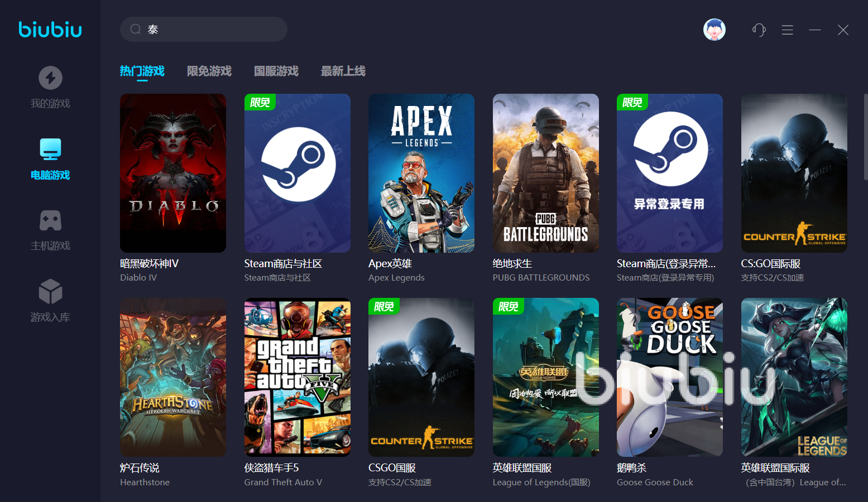Open My Games lightning bolt icon
868x502 pixels.
click(x=50, y=78)
